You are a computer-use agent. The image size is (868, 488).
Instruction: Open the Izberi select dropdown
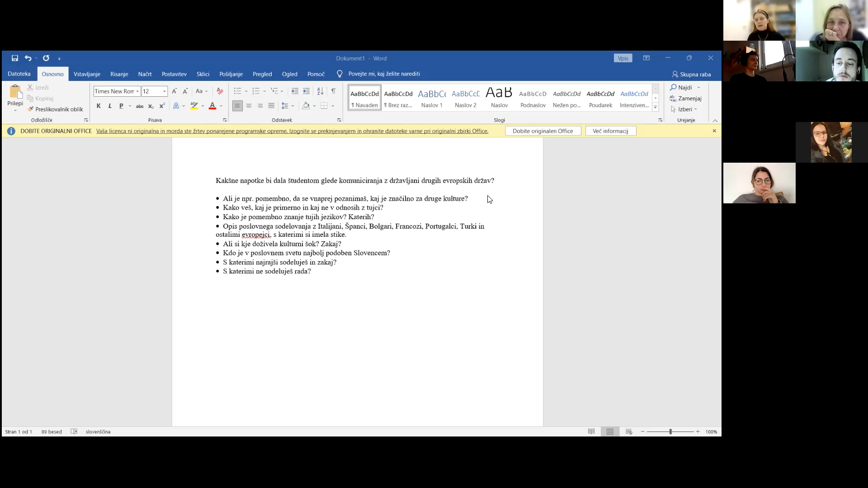pos(684,109)
